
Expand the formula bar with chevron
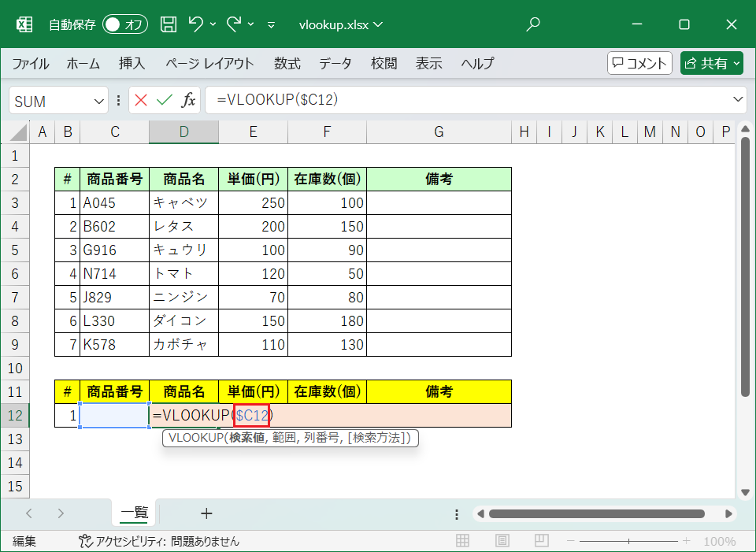[738, 99]
